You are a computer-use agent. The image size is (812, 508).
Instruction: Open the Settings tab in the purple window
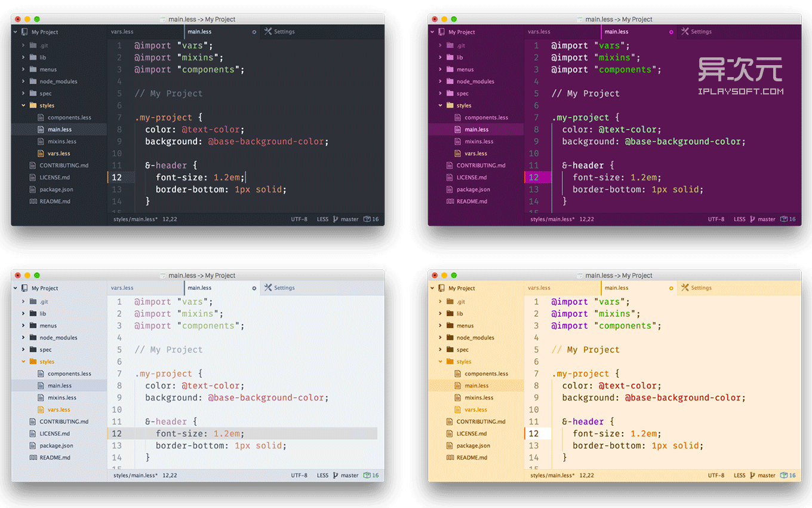click(701, 32)
